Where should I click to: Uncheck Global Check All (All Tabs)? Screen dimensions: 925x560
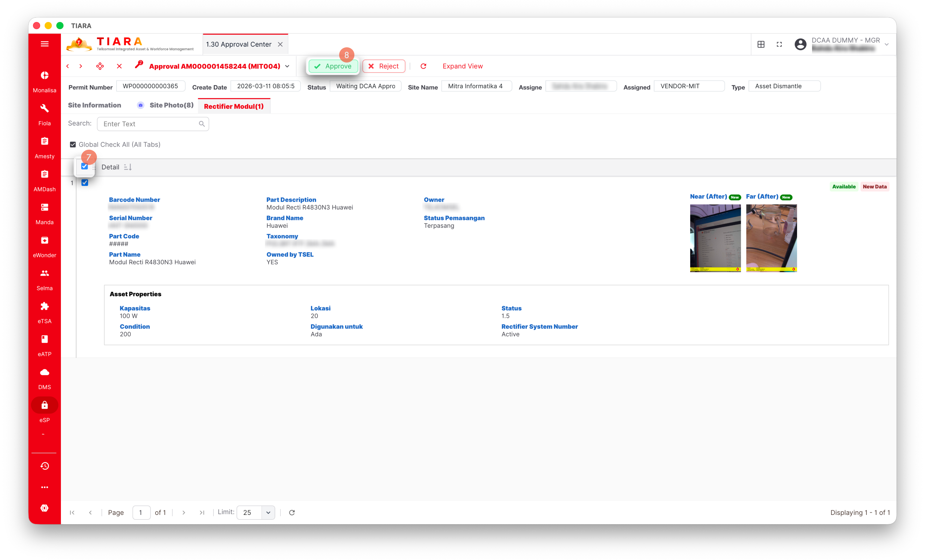click(x=73, y=144)
